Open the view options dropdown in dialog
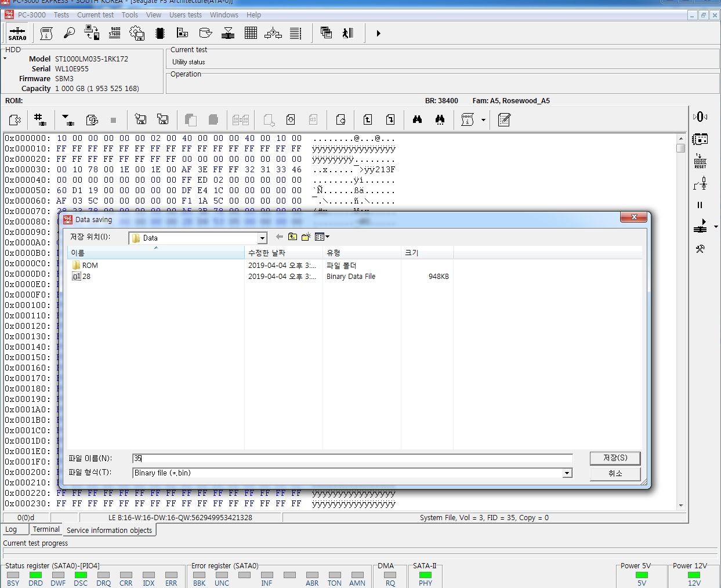Image resolution: width=721 pixels, height=588 pixels. (322, 237)
